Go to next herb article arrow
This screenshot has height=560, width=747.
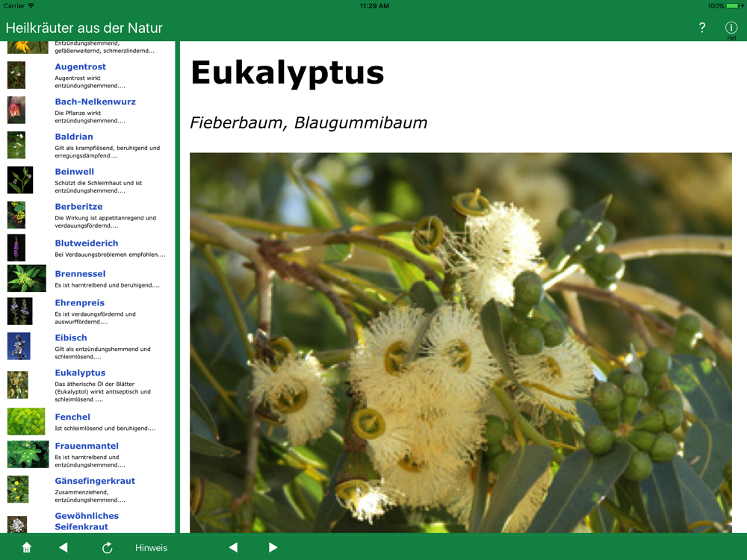[x=273, y=547]
